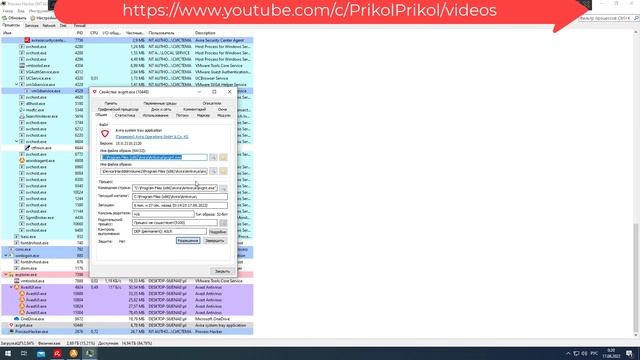640x360 pixels.
Task: Click the Avira shield icon in the file section
Action: tap(105, 133)
